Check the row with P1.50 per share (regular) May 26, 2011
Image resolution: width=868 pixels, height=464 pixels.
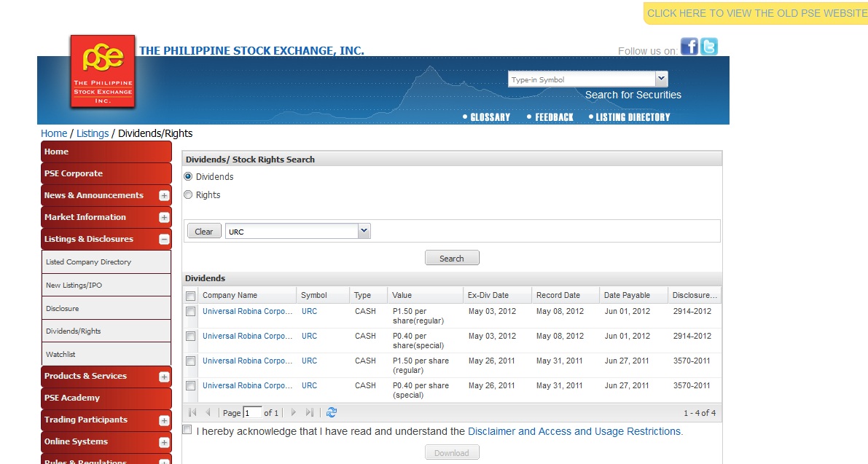tap(190, 361)
